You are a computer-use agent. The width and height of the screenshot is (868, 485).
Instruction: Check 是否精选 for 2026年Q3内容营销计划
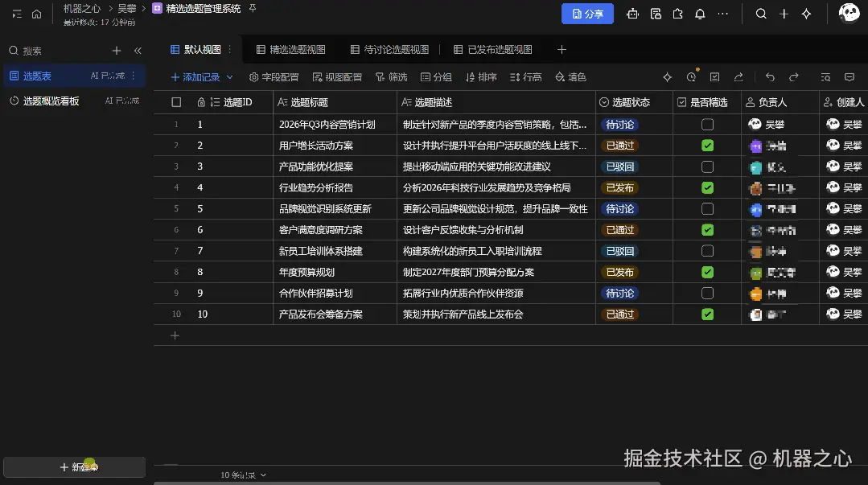point(707,125)
